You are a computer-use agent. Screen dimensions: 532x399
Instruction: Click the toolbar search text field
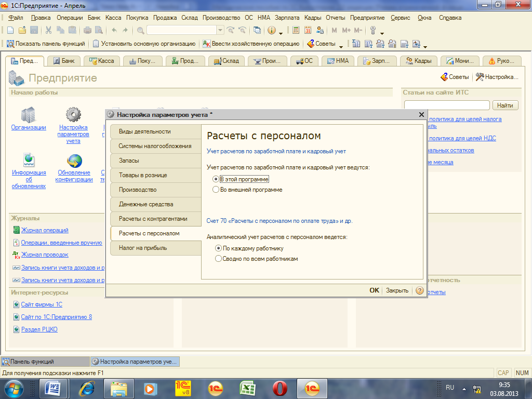(x=182, y=31)
